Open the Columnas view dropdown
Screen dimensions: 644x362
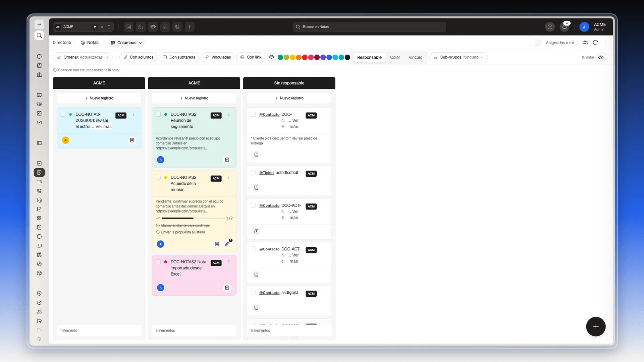click(127, 43)
